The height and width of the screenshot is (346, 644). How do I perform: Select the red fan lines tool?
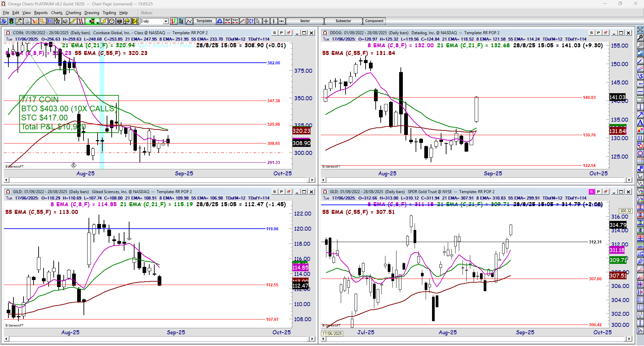click(640, 277)
